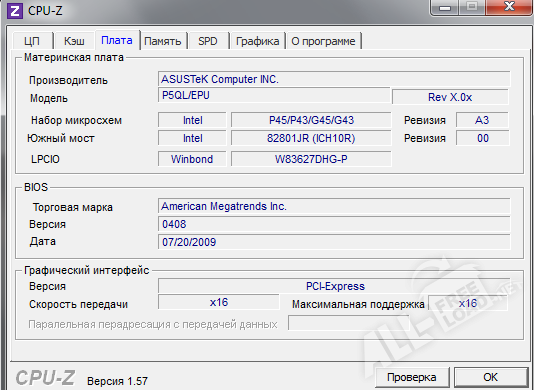Select the W83627DHG-P LPCIO field
Screen dimensions: 534x390
pyautogui.click(x=311, y=159)
